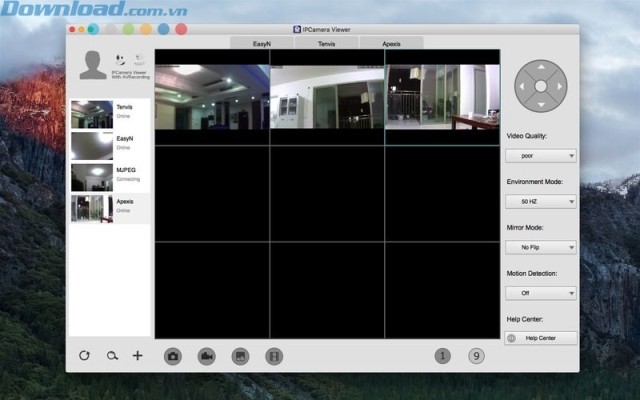Click the "Mirror Mode:" label
This screenshot has height=400, width=640.
pyautogui.click(x=525, y=227)
